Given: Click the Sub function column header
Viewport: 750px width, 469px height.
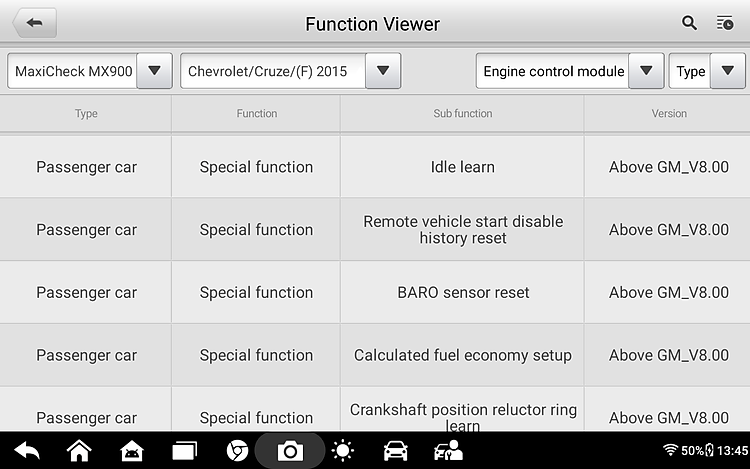Looking at the screenshot, I should 463,113.
